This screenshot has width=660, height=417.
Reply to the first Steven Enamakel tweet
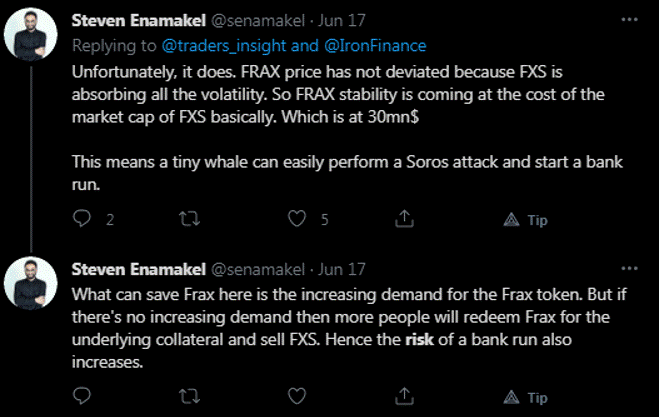click(83, 218)
